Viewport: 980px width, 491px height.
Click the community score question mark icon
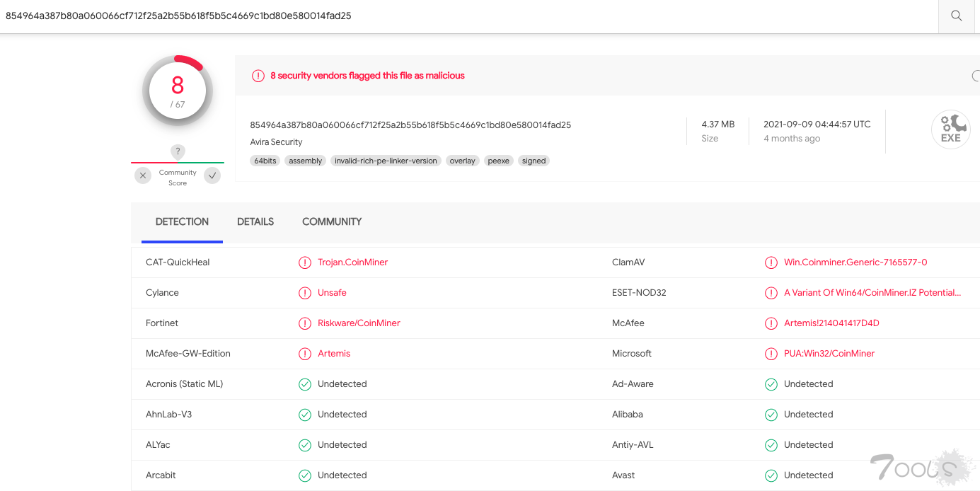pos(178,151)
